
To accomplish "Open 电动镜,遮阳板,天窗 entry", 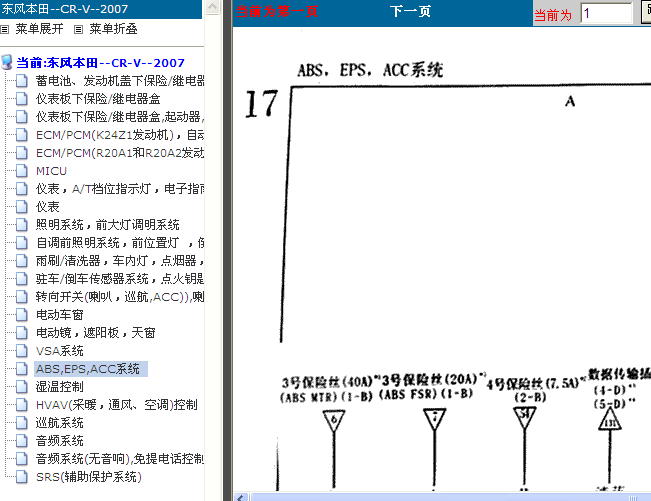I will click(x=95, y=332).
